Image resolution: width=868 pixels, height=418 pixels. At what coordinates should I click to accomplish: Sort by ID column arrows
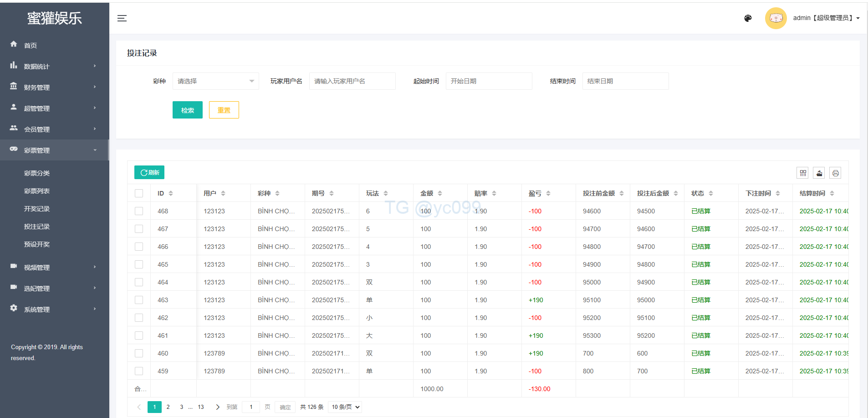171,193
